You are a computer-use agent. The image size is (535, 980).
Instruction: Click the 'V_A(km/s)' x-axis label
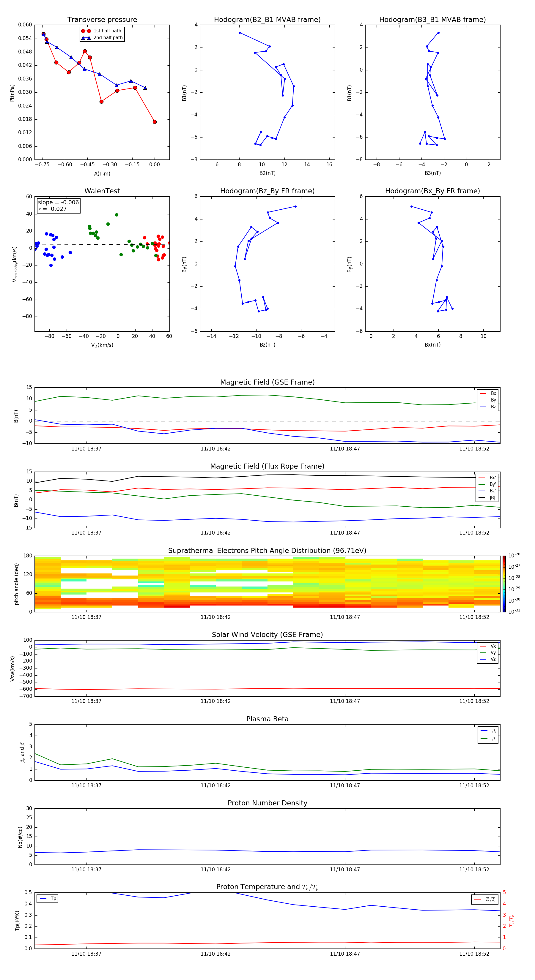(x=102, y=345)
